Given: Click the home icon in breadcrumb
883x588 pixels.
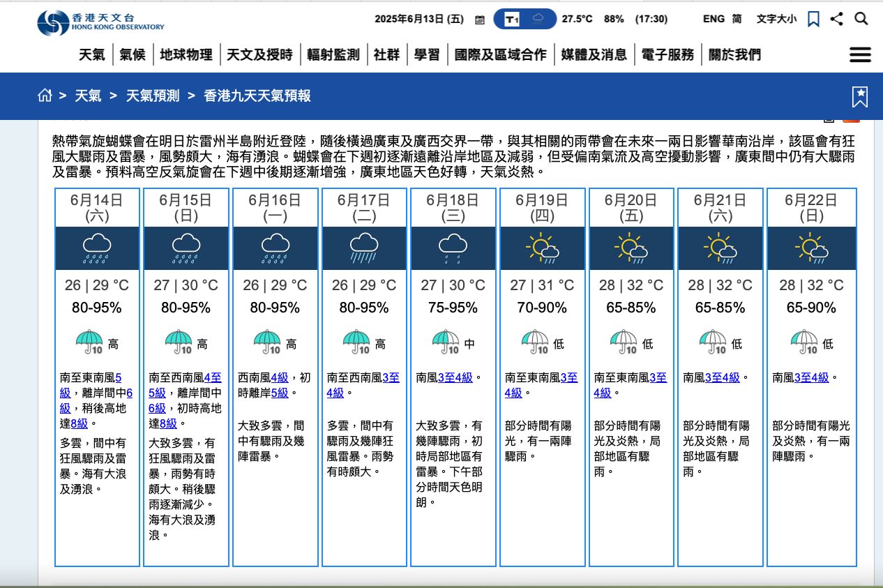Looking at the screenshot, I should 45,96.
